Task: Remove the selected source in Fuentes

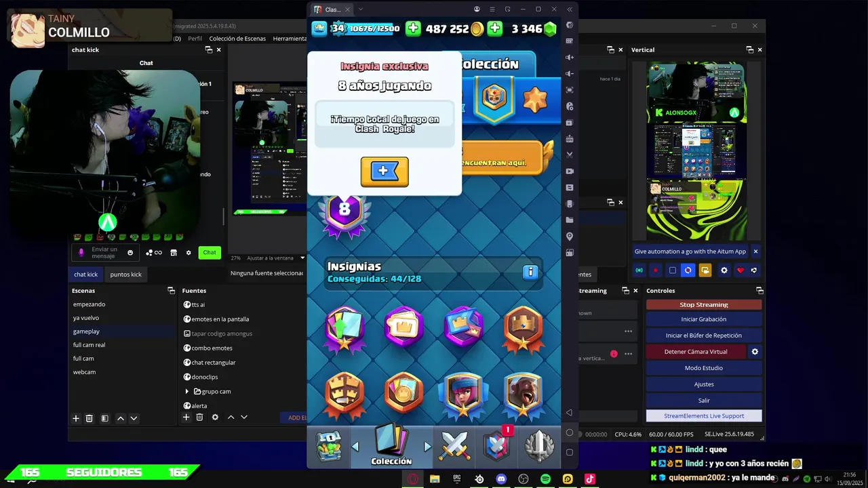Action: pos(199,418)
